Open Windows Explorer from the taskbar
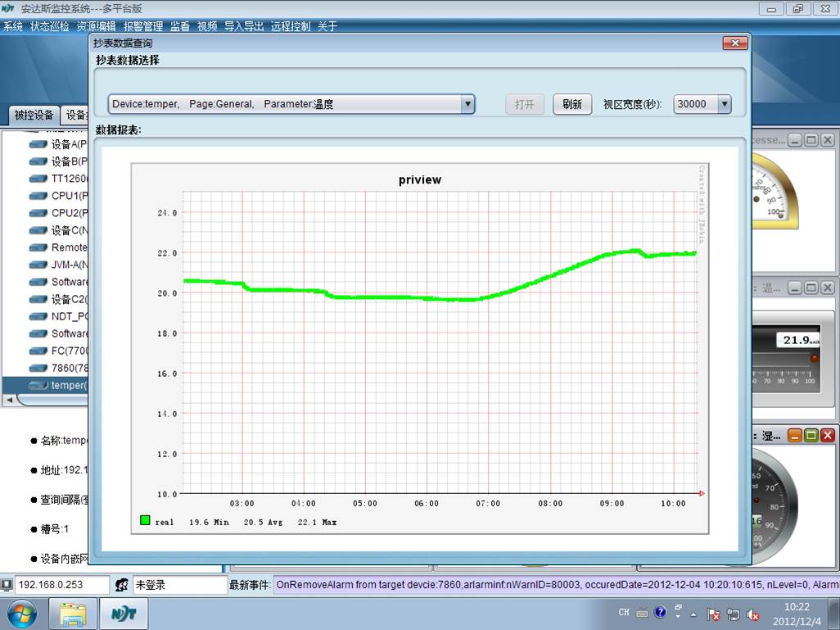 (73, 614)
